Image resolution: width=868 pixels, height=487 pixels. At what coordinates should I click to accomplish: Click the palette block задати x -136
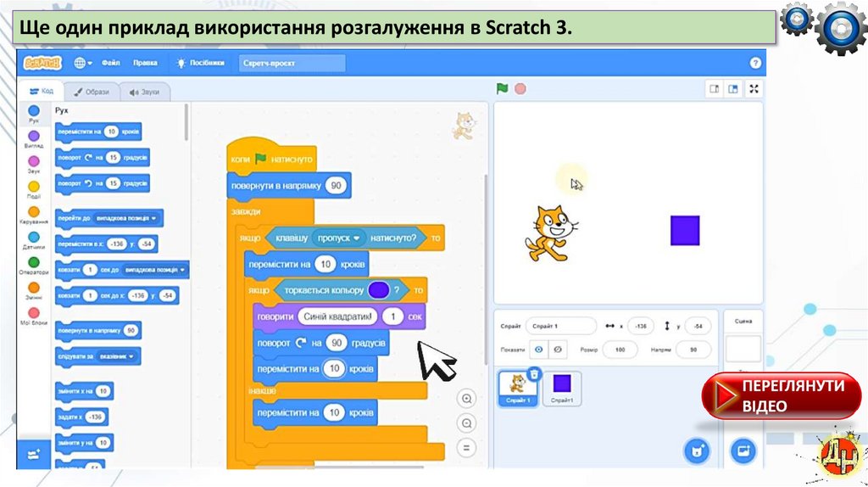pos(82,417)
